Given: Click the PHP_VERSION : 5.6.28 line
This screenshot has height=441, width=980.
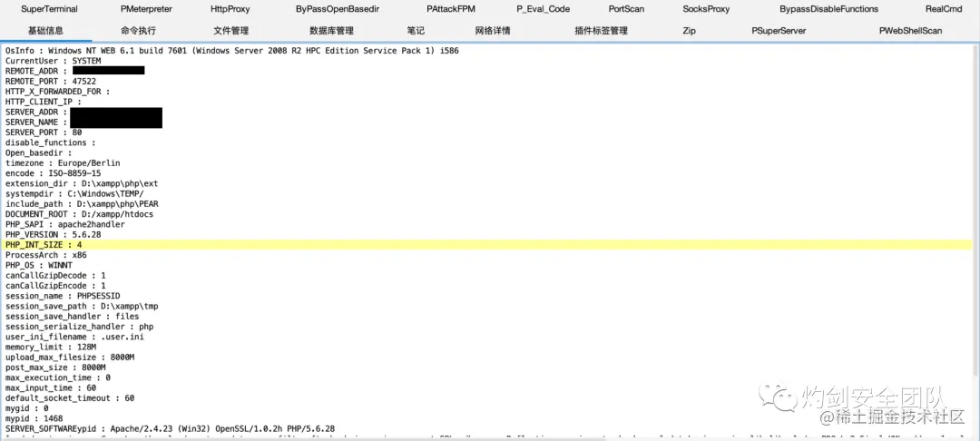Looking at the screenshot, I should (54, 234).
